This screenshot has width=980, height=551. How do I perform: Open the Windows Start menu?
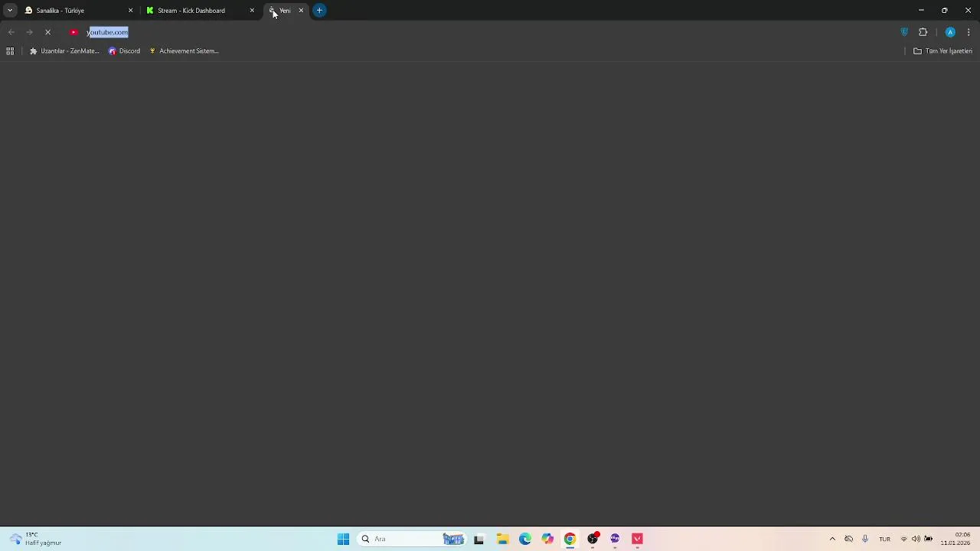pos(343,539)
